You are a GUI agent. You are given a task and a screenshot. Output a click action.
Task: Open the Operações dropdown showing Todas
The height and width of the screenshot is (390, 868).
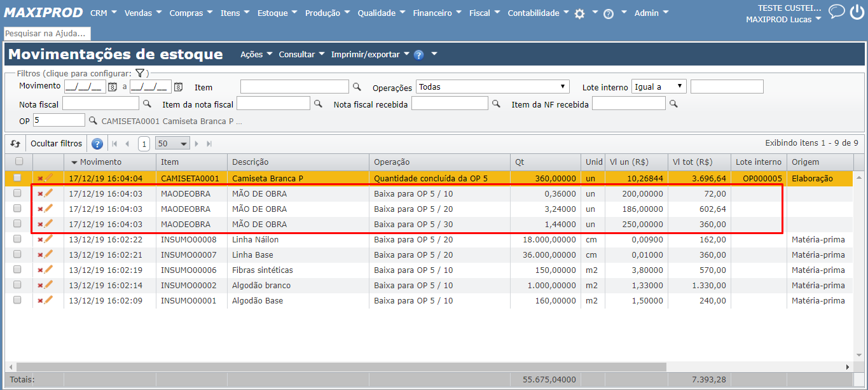(x=493, y=87)
